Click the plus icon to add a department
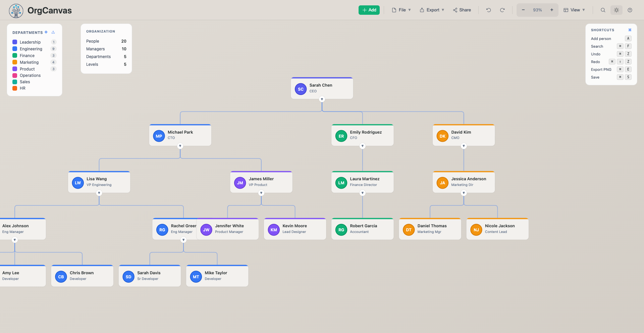Screen dimensions: 644x333 point(46,32)
